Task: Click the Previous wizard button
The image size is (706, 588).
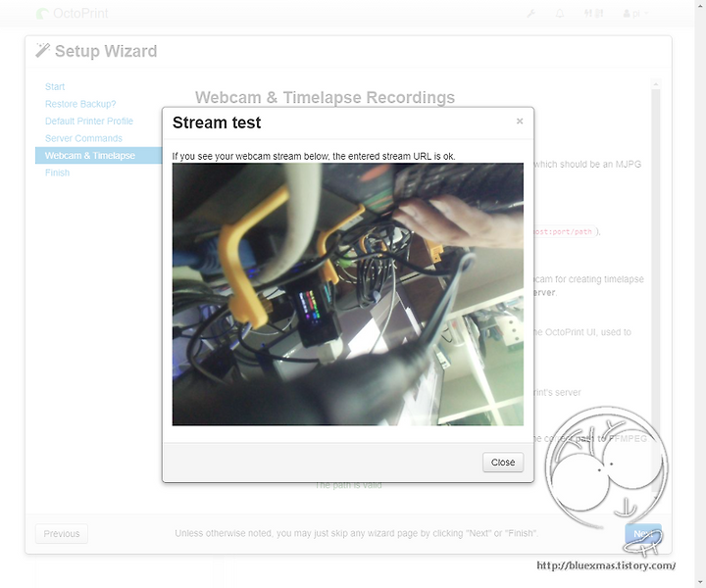Action: pyautogui.click(x=62, y=533)
